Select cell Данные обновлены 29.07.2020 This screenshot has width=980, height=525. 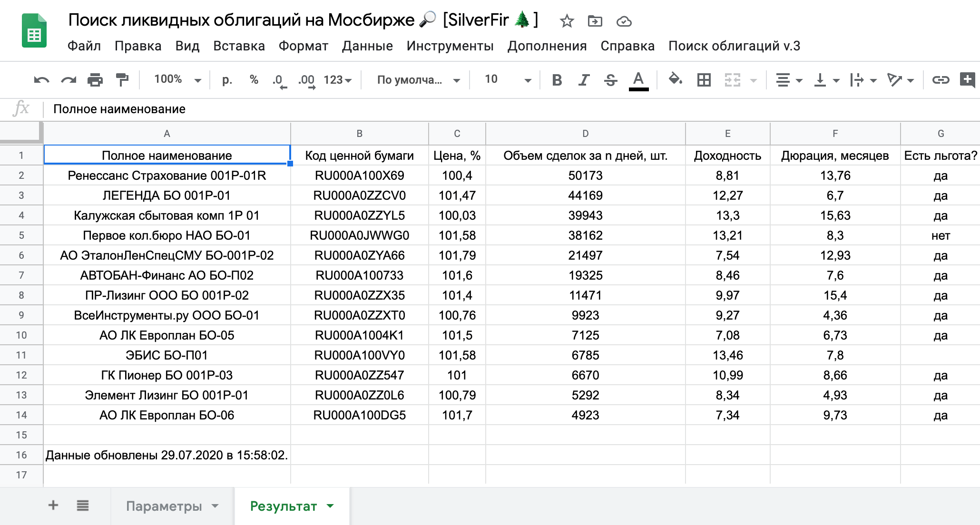pyautogui.click(x=167, y=455)
